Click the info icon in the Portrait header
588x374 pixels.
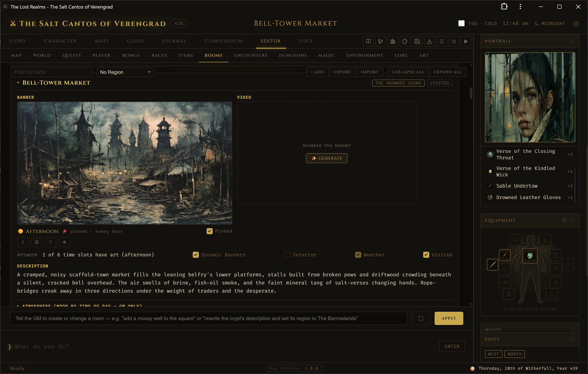(x=572, y=41)
